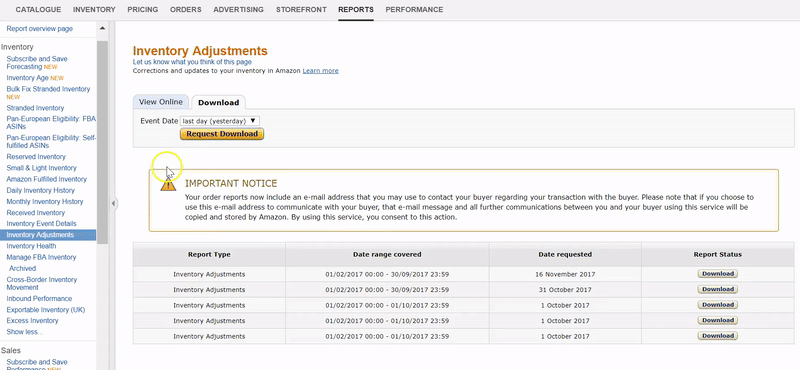Open the Advertising menu
This screenshot has height=370, width=800.
coord(238,9)
